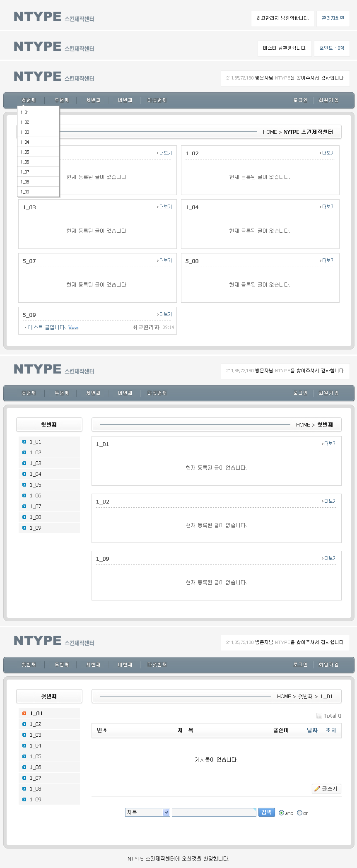Select the 'or' search radio button

click(299, 813)
